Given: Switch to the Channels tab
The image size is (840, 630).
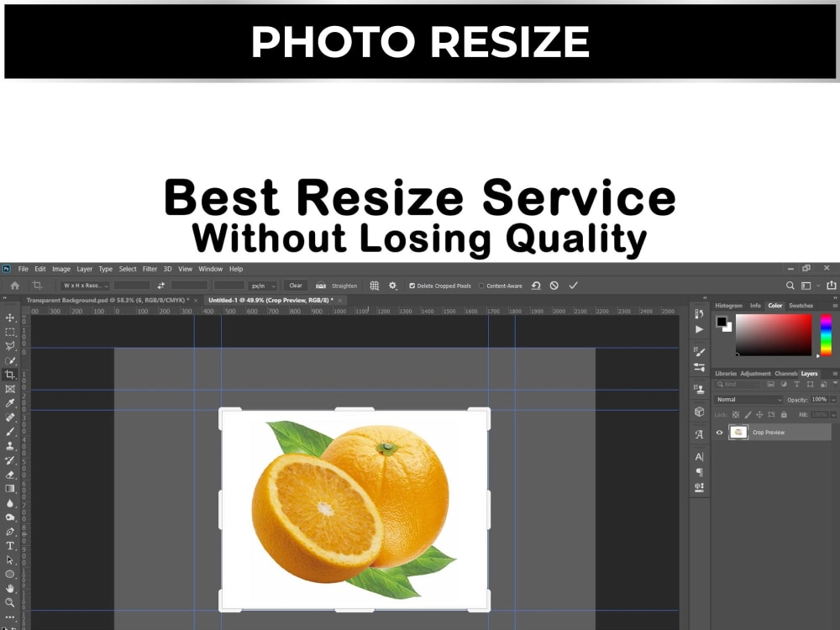Looking at the screenshot, I should coord(786,374).
